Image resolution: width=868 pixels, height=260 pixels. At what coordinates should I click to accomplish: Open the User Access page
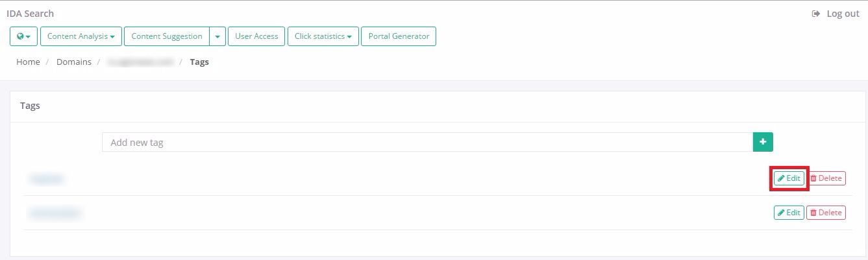tap(256, 36)
